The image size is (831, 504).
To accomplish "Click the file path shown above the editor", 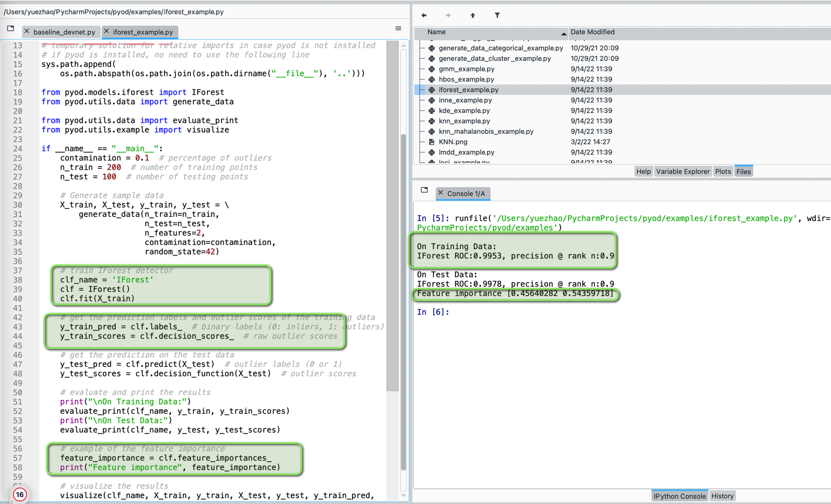I will point(114,11).
